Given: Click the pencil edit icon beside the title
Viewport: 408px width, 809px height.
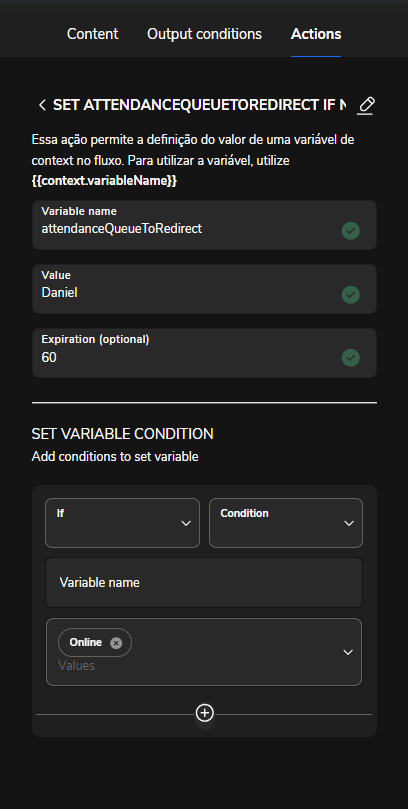Looking at the screenshot, I should [366, 105].
